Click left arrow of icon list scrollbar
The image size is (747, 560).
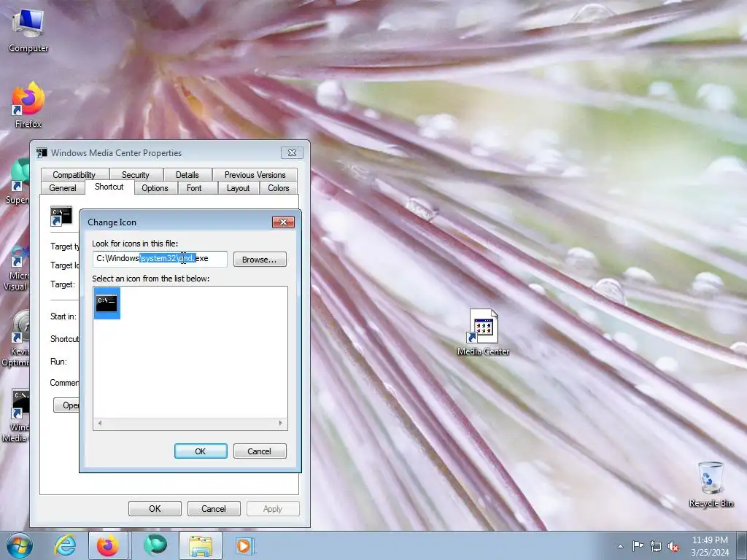point(99,423)
